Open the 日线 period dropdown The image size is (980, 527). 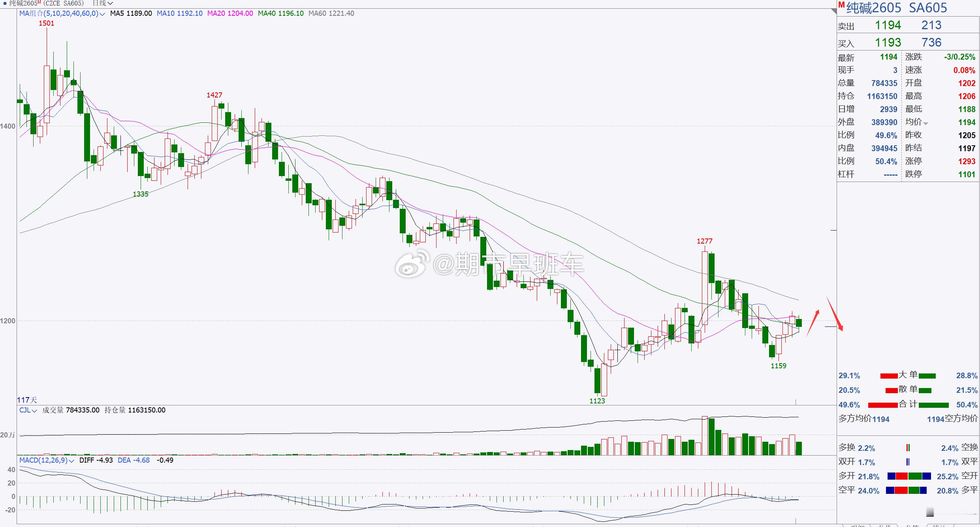(x=103, y=3)
